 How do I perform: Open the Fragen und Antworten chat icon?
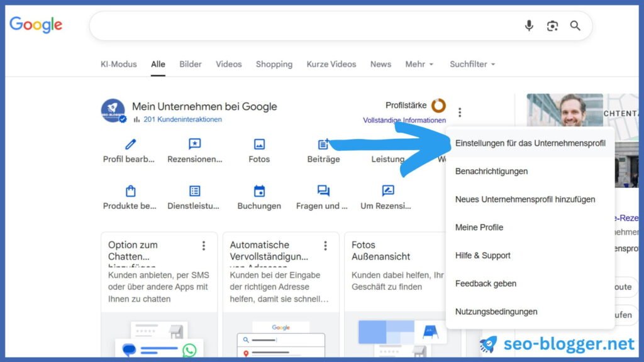pos(323,190)
